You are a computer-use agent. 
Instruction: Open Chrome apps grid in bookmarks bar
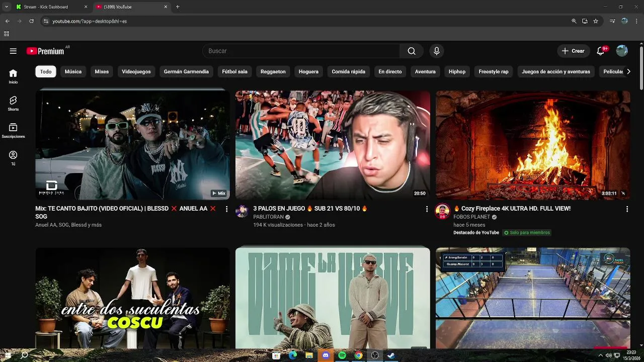[x=7, y=34]
